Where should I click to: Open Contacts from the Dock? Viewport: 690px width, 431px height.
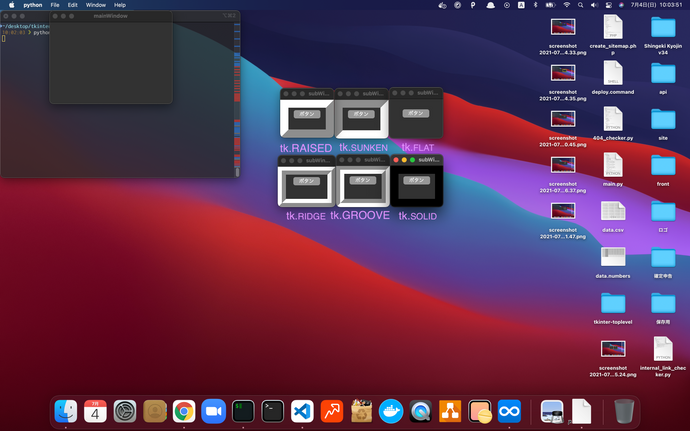154,411
